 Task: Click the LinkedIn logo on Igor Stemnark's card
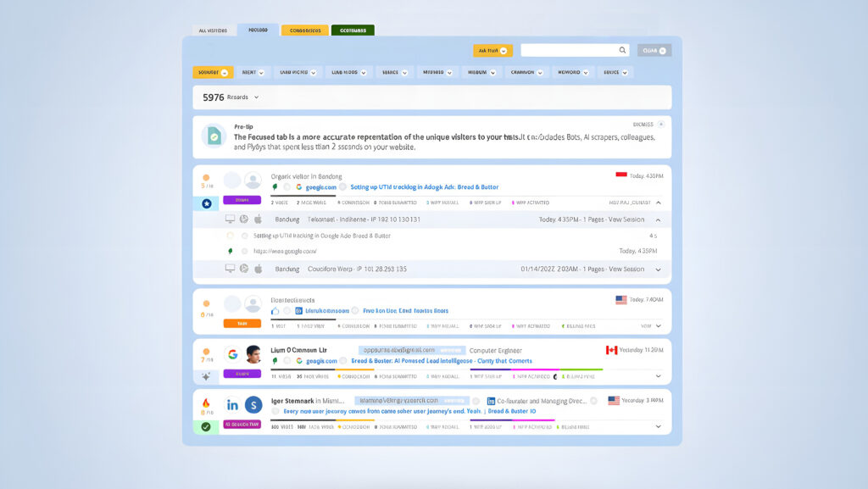tap(232, 405)
